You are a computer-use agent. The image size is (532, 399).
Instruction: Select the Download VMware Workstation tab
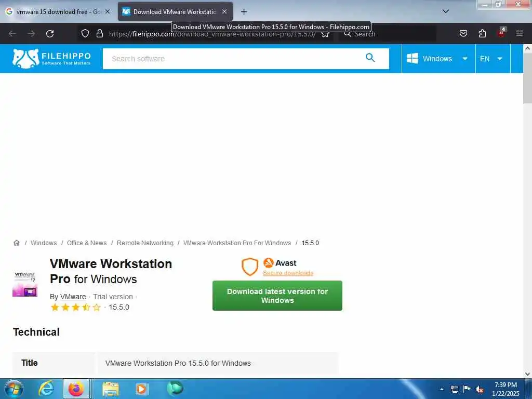(x=170, y=12)
